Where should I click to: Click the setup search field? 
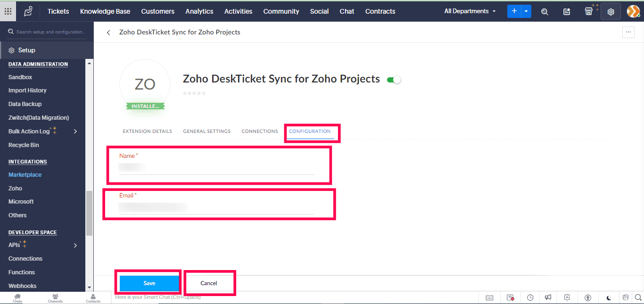point(47,32)
